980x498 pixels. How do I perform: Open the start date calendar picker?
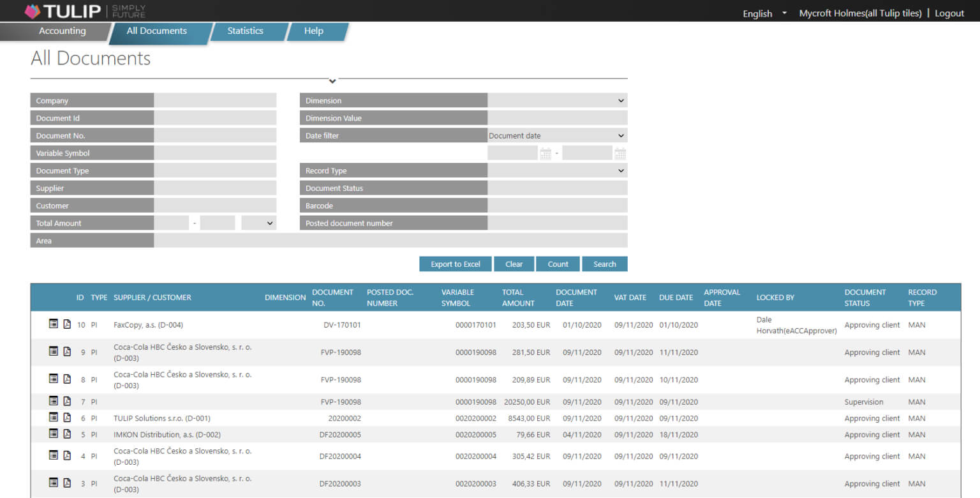[546, 153]
